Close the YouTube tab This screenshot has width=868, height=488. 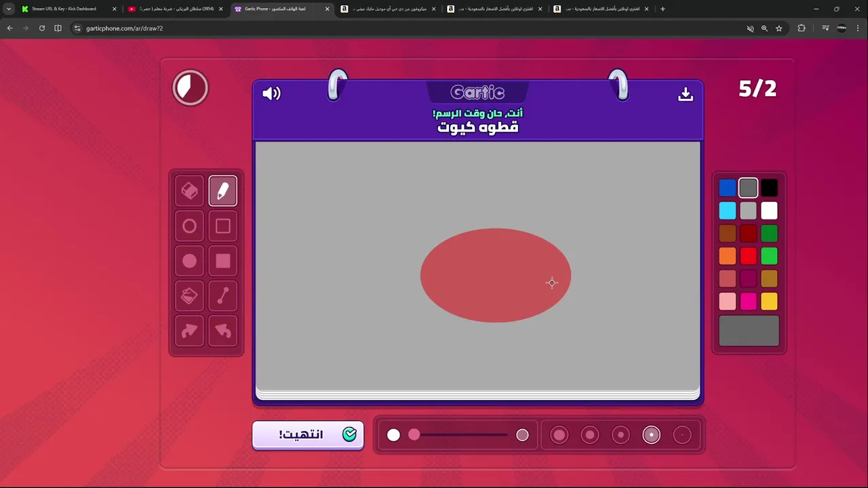220,9
